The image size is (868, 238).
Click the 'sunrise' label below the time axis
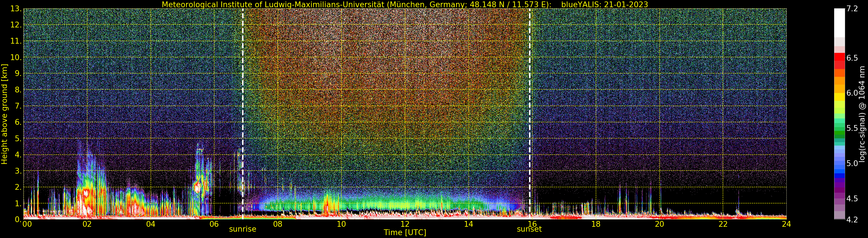click(243, 229)
